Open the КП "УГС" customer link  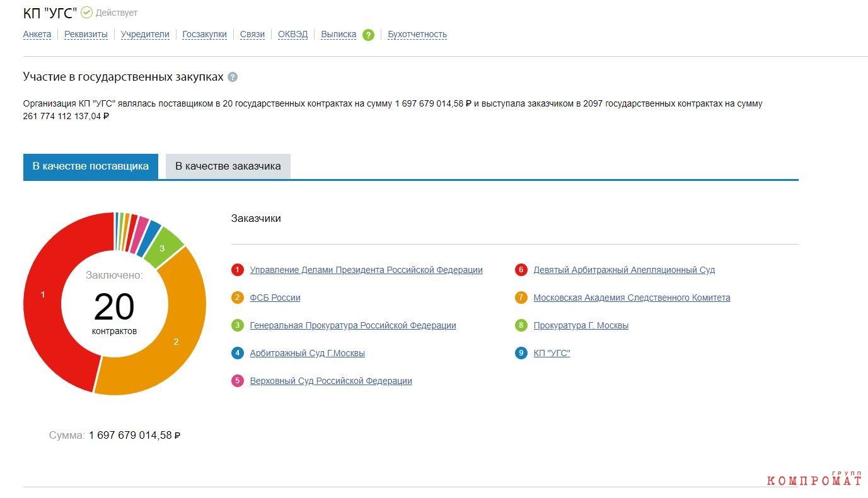(552, 353)
